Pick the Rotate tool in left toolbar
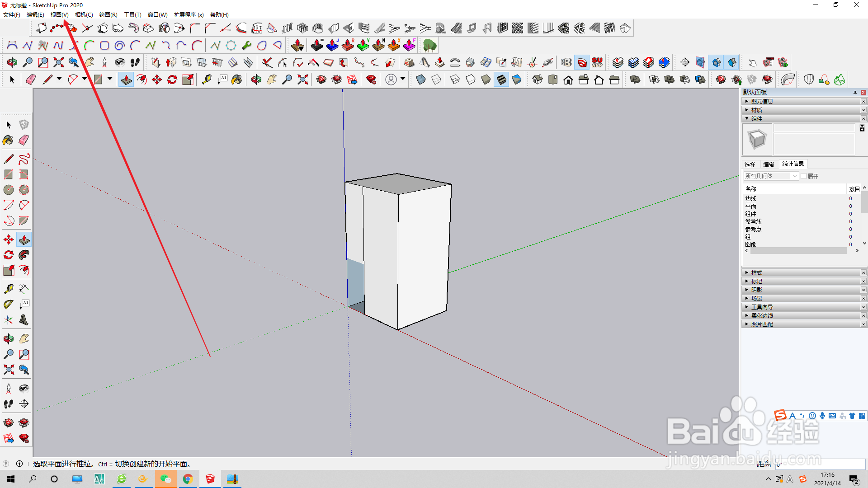 (8, 255)
